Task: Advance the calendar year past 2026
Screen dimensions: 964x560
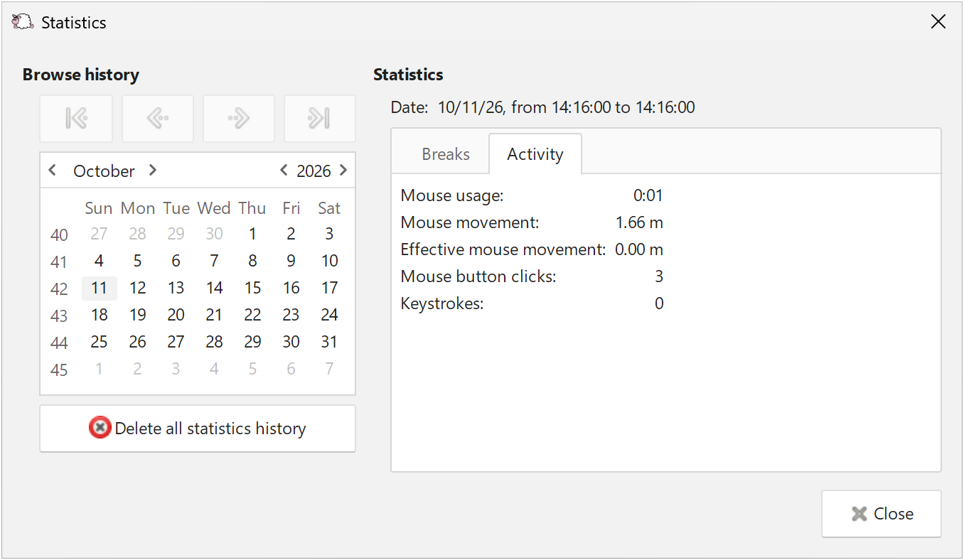Action: click(x=343, y=171)
